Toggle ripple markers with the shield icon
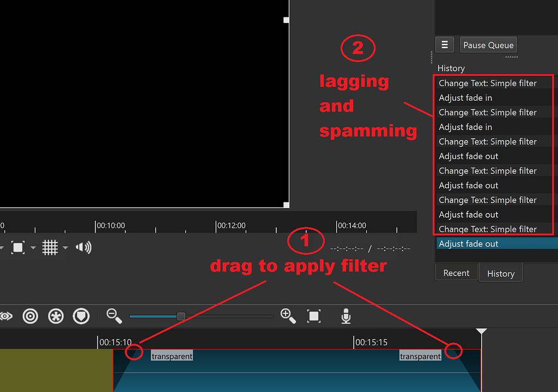This screenshot has width=558, height=392. [x=81, y=316]
